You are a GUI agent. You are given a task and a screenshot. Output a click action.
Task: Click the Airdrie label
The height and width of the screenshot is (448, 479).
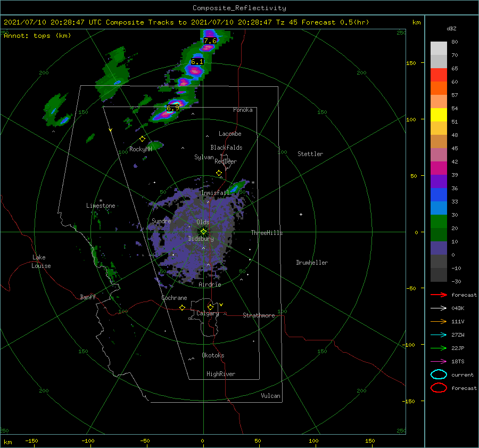(x=210, y=284)
